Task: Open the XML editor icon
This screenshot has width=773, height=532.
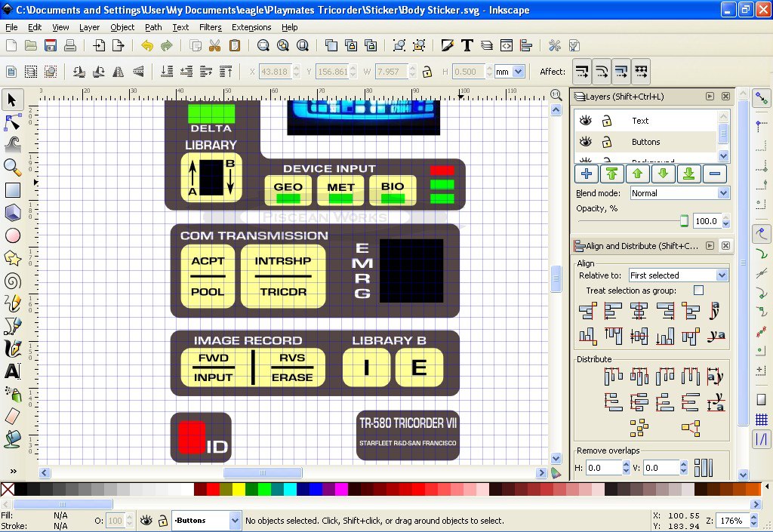Action: tap(507, 46)
